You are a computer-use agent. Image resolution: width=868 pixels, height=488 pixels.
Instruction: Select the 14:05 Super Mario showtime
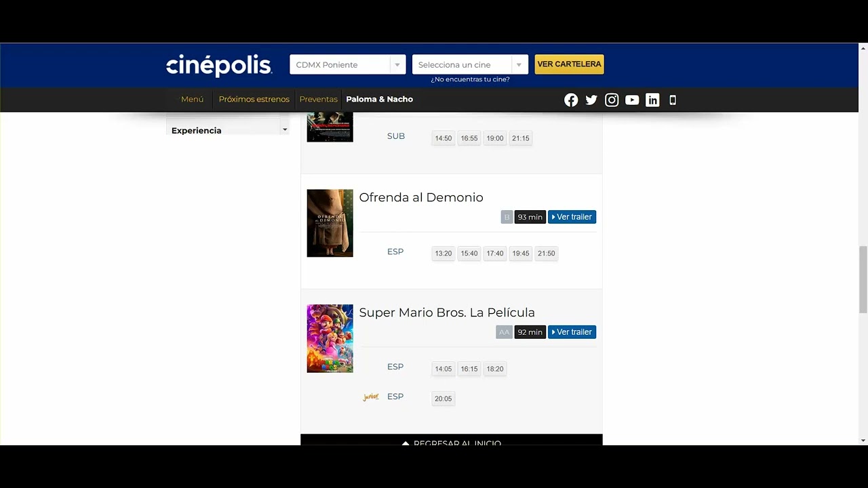coord(443,369)
